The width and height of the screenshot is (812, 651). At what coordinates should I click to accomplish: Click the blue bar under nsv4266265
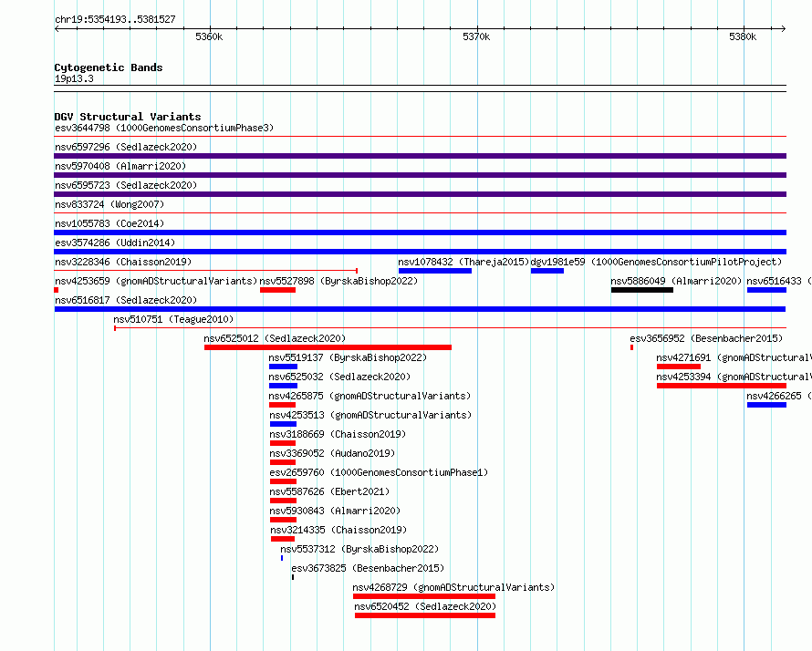click(x=767, y=405)
